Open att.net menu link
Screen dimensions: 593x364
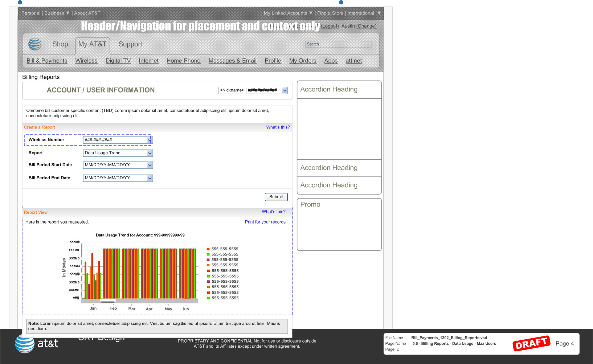click(353, 61)
